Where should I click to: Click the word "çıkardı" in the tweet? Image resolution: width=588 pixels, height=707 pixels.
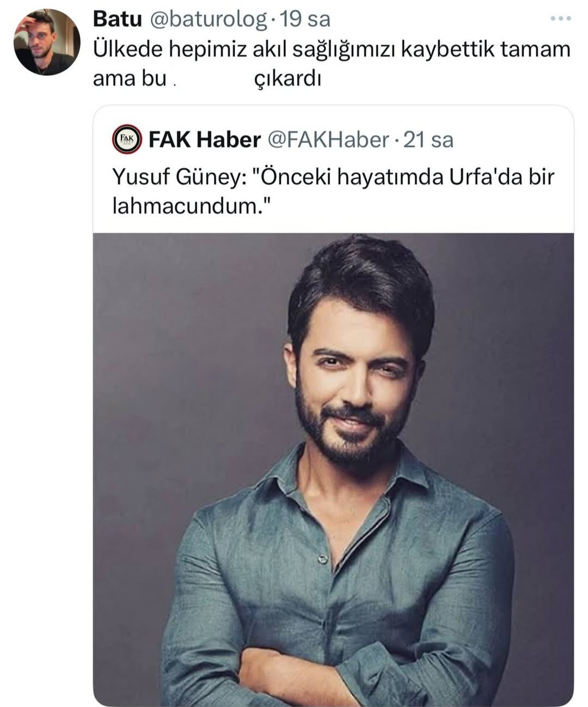coord(287,79)
